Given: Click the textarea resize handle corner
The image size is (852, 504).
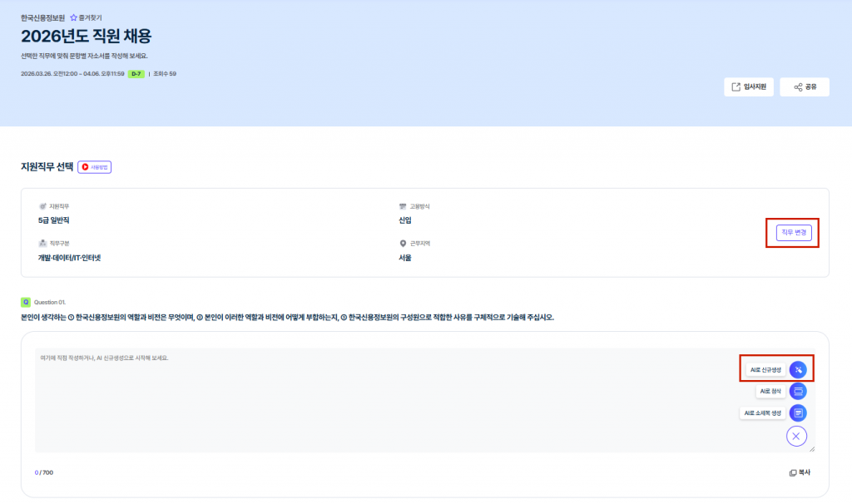Looking at the screenshot, I should point(812,448).
